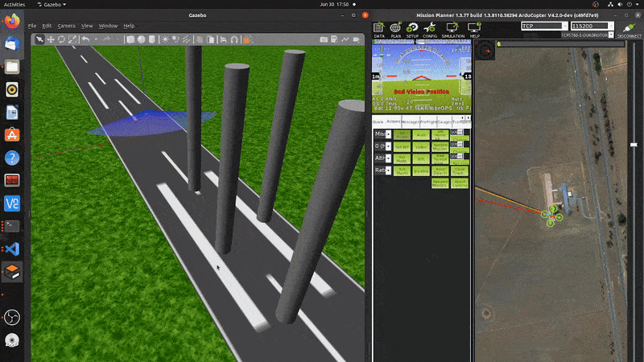Click the quadcopter marker on the map
This screenshot has width=644, height=362.
tap(551, 214)
